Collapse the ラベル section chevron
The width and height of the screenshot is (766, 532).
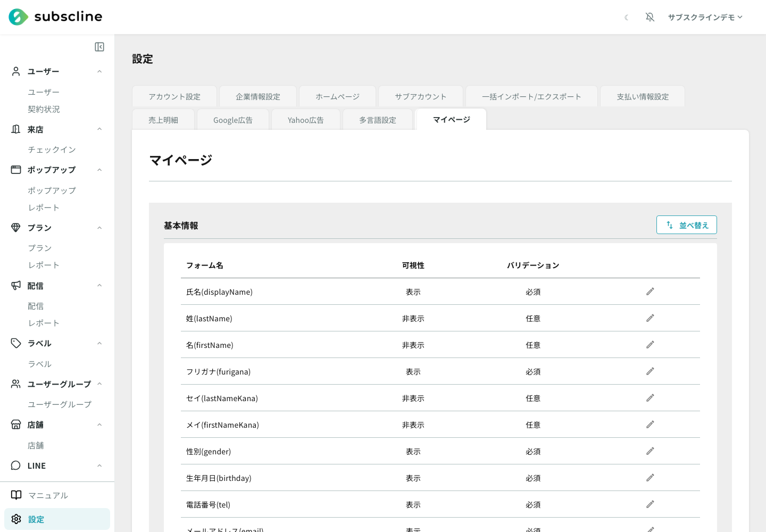(99, 343)
